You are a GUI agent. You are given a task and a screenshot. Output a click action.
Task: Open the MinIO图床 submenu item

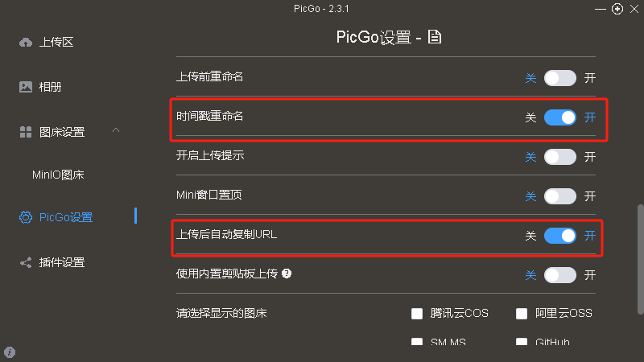pos(58,175)
